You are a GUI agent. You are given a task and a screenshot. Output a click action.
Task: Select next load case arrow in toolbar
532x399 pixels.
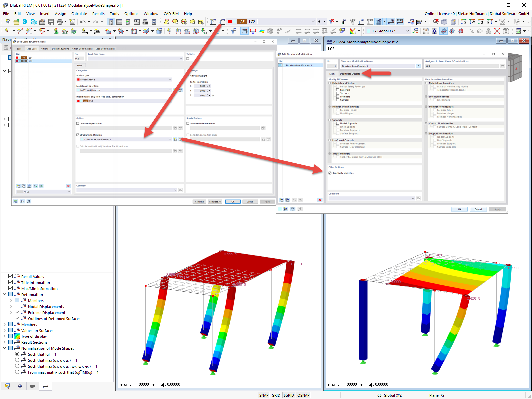coord(324,22)
